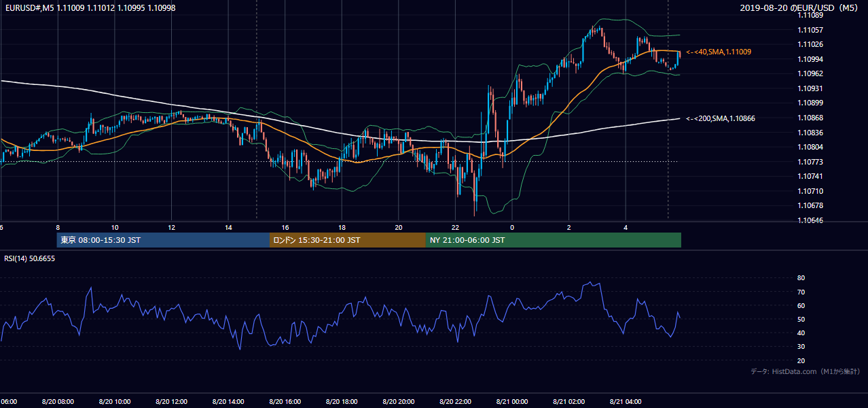Click hour label 22 under the price chart
This screenshot has height=408, width=868.
[x=455, y=227]
